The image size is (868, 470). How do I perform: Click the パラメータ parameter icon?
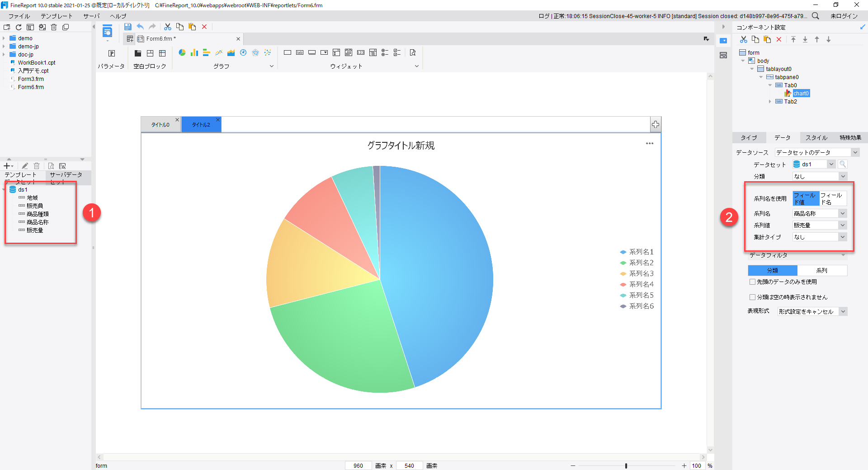(x=112, y=53)
